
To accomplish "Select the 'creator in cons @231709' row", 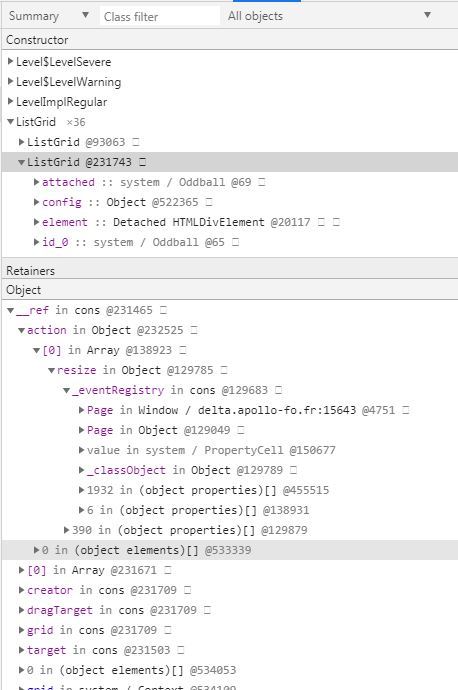I will tap(230, 590).
